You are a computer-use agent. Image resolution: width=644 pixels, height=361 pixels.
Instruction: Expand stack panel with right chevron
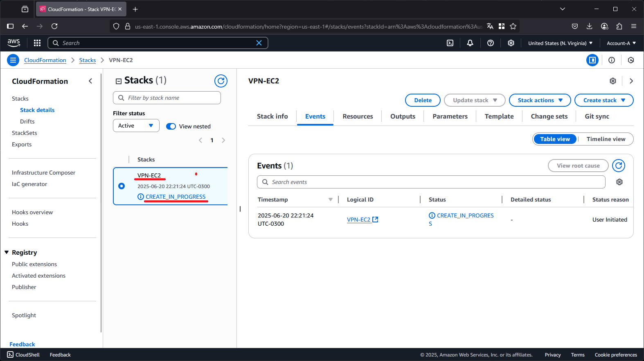click(x=631, y=81)
